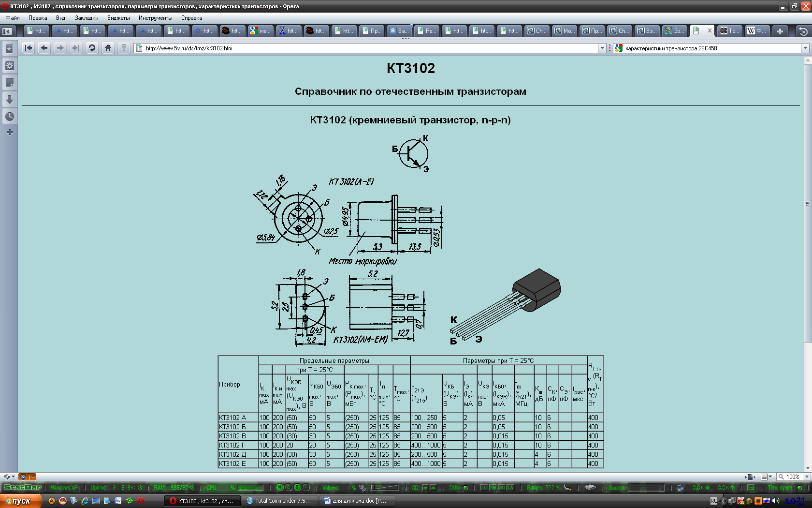Click the '400...1000' cell in КТ3102 Г row

click(426, 445)
